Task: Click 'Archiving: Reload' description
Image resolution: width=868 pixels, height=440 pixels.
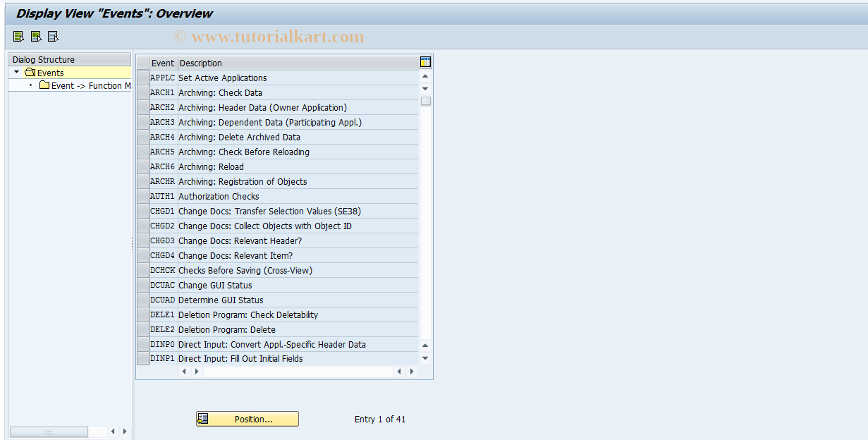Action: 211,166
